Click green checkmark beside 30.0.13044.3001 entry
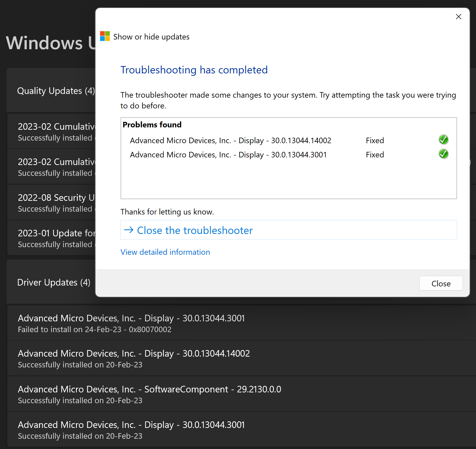 [x=443, y=154]
